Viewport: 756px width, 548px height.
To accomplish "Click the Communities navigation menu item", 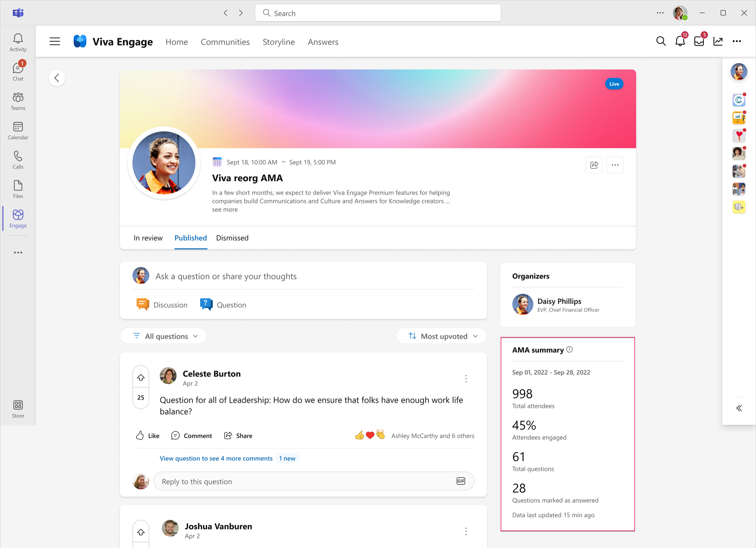I will tap(225, 42).
